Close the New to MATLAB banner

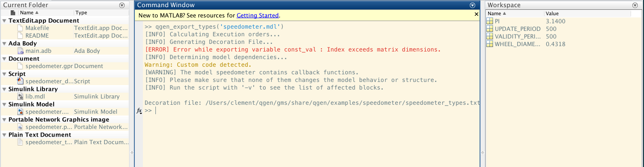[476, 14]
